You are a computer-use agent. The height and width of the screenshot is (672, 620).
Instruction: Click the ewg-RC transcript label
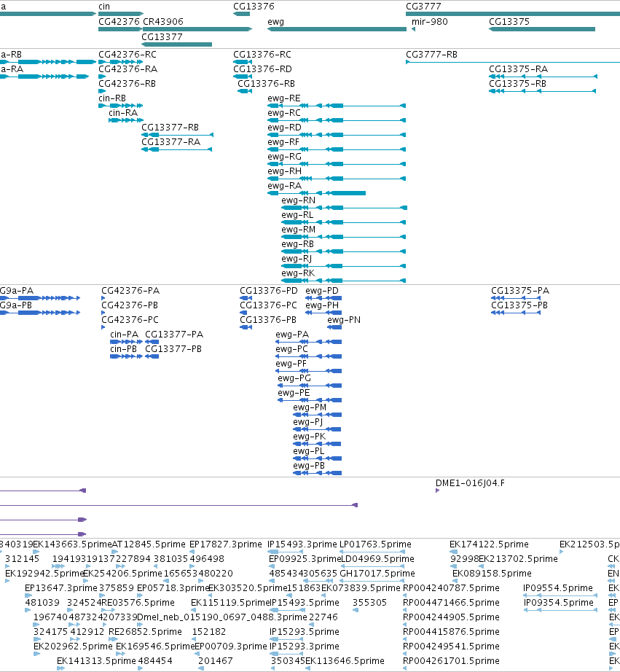pos(283,113)
